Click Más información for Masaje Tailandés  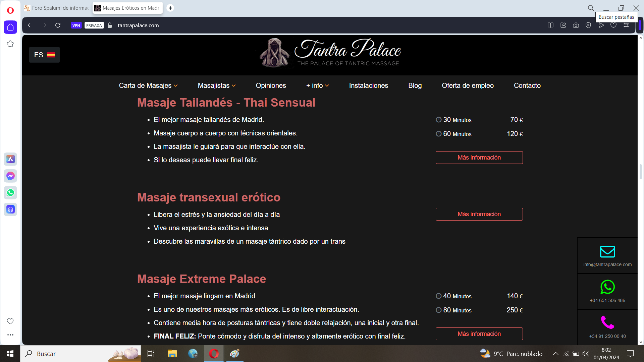479,158
